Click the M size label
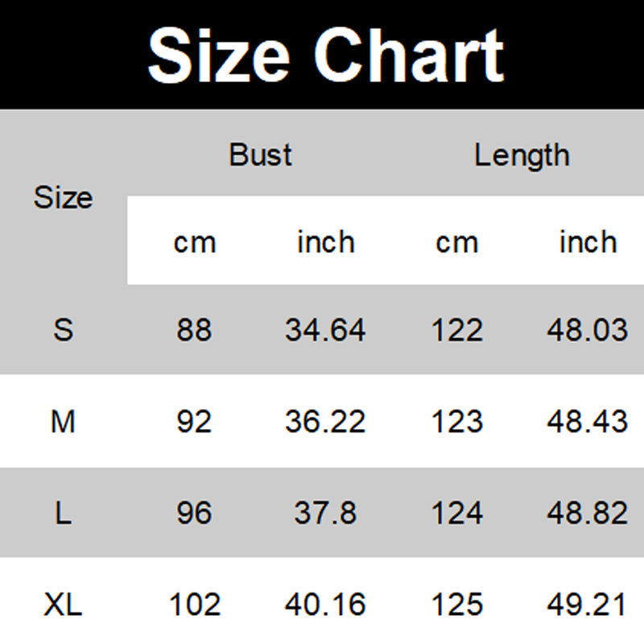This screenshot has height=644, width=644. pos(63,421)
